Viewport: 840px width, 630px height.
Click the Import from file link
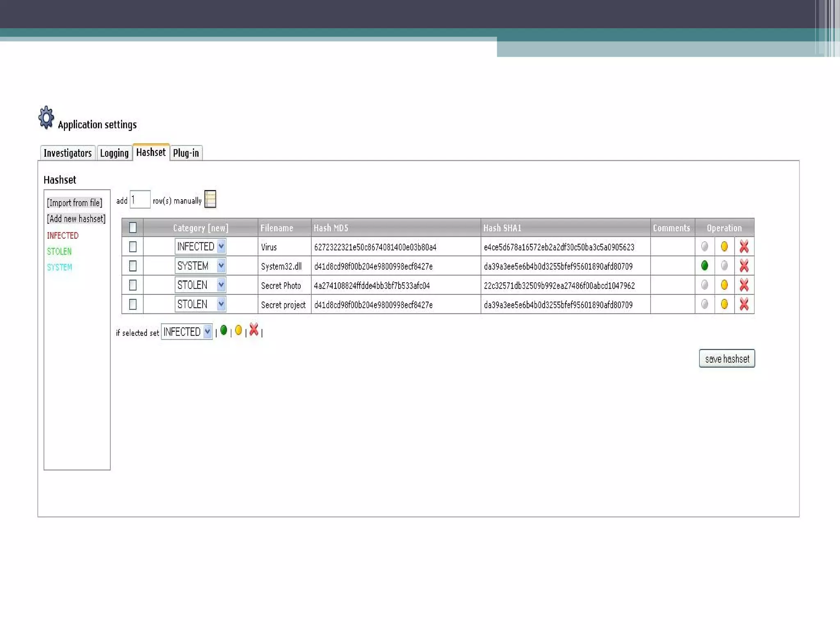click(x=75, y=203)
